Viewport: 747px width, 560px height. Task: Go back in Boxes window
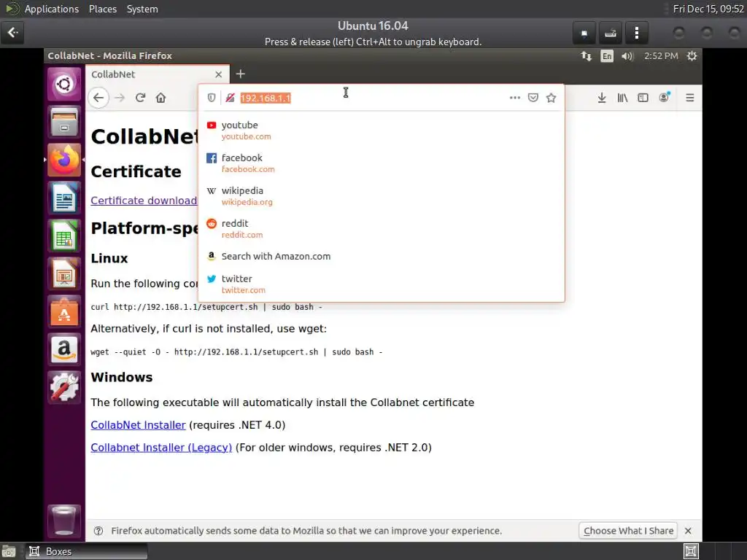12,32
